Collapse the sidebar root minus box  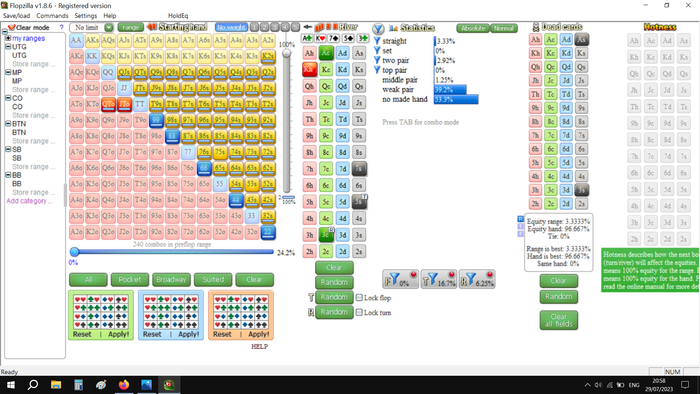4,31
